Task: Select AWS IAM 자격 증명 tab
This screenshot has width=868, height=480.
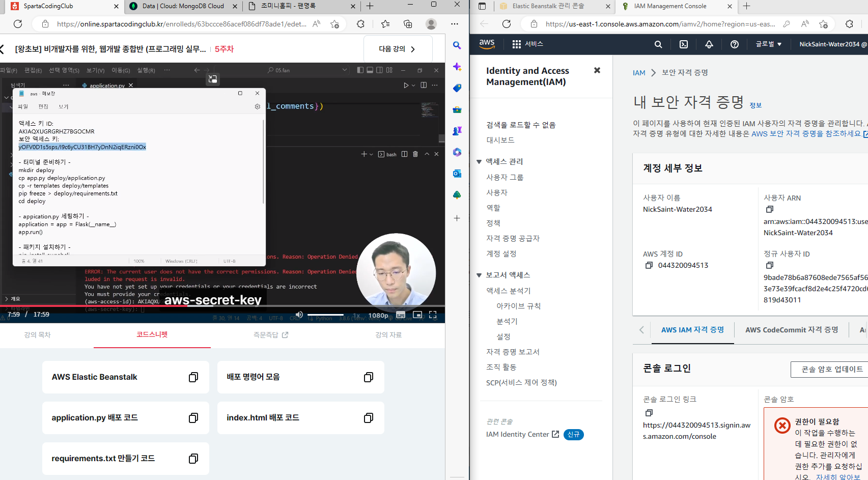Action: pos(692,330)
